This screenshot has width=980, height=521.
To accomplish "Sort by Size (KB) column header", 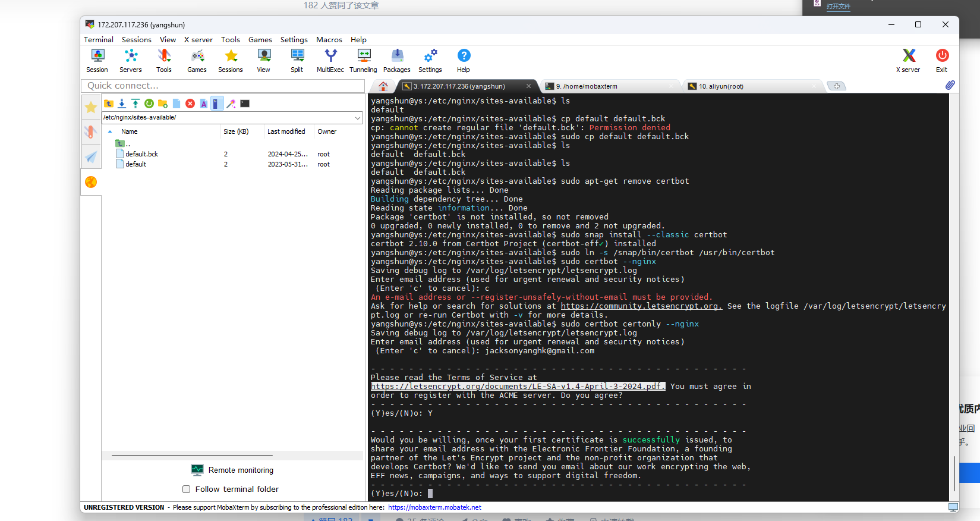I will pos(236,131).
